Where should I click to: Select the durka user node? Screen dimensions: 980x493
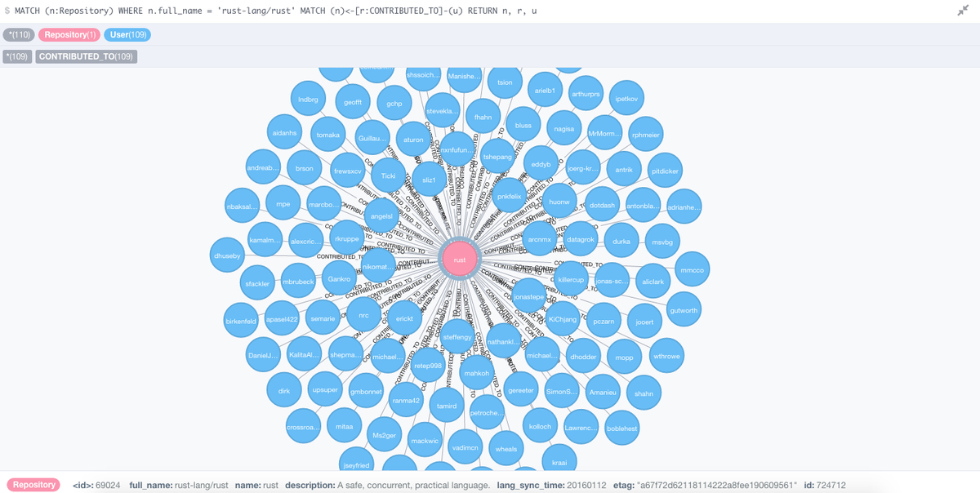pyautogui.click(x=621, y=242)
